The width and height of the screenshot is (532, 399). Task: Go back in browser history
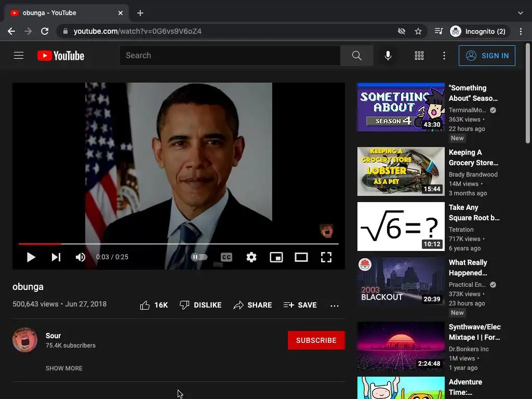(x=11, y=31)
